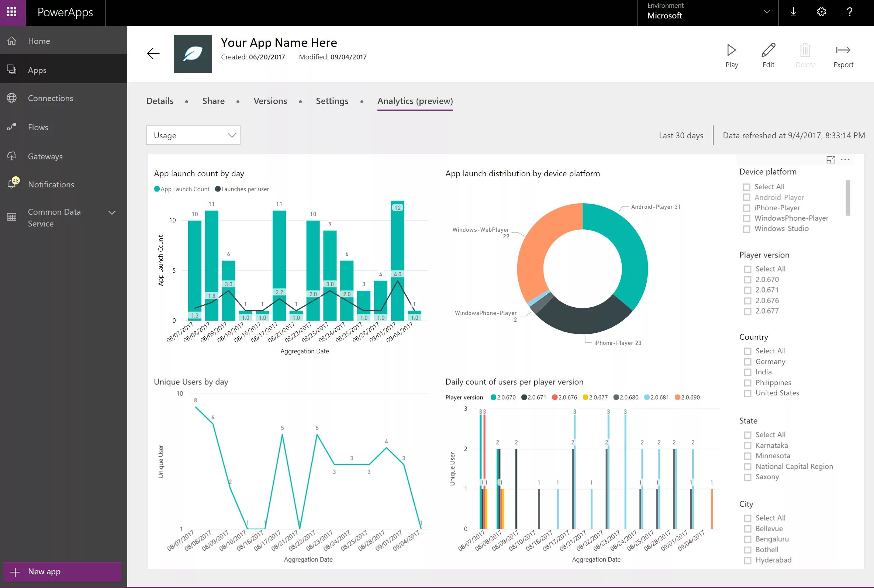The height and width of the screenshot is (588, 874).
Task: Click the download icon in the top bar
Action: 793,12
